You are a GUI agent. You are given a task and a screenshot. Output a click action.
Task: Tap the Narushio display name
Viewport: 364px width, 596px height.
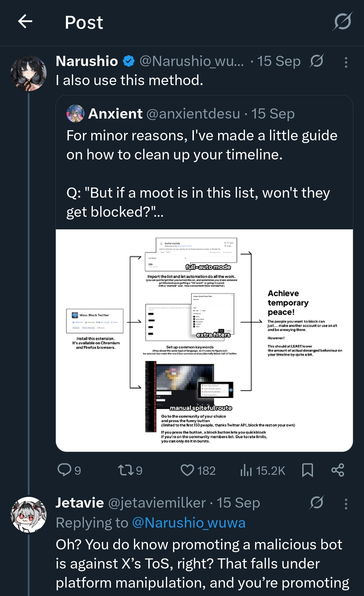tap(87, 61)
